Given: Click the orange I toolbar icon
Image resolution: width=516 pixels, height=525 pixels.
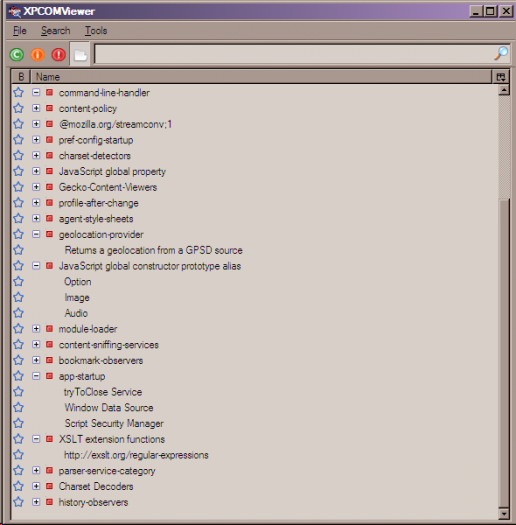Looking at the screenshot, I should (38, 55).
